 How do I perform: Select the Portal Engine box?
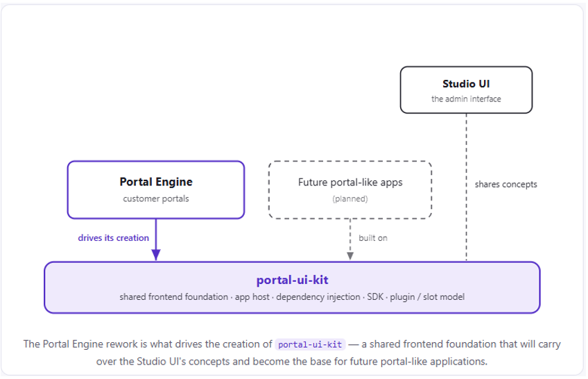[x=156, y=190]
